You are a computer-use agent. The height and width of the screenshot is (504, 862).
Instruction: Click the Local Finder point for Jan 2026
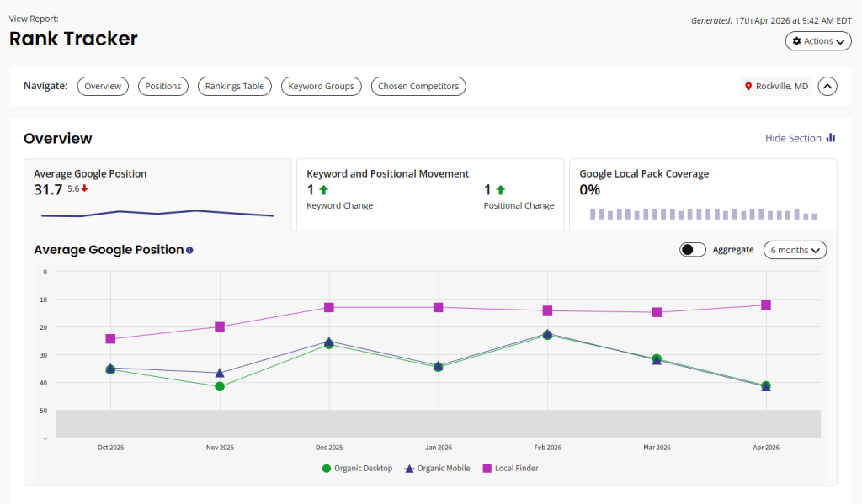click(438, 307)
